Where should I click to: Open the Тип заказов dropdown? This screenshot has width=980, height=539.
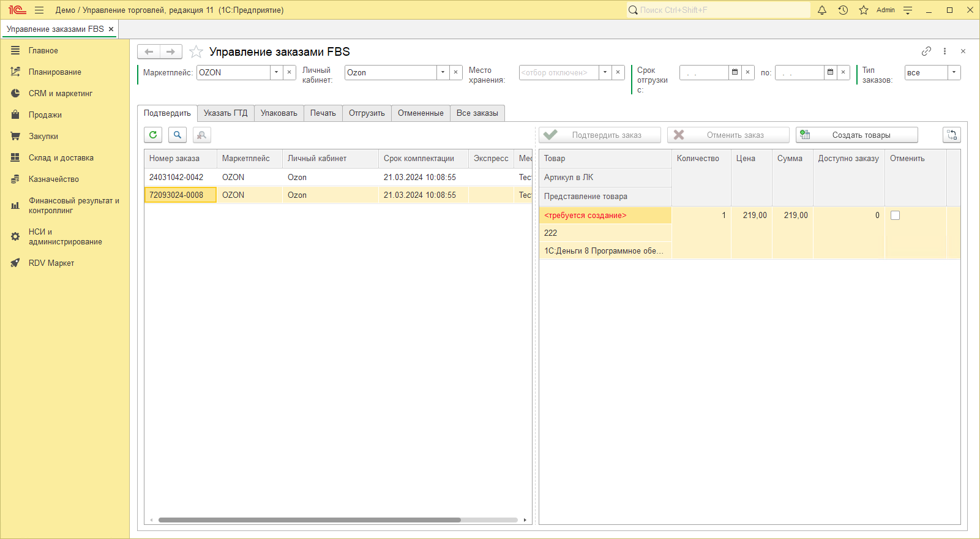coord(954,72)
